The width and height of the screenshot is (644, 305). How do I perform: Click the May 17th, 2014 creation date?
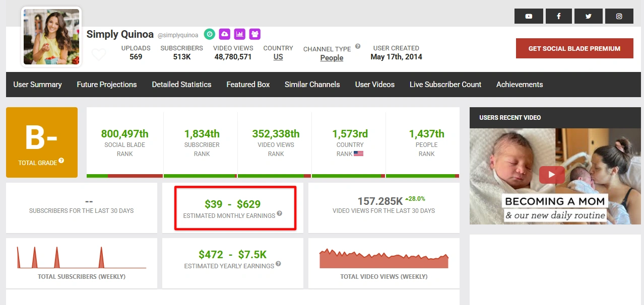[396, 57]
